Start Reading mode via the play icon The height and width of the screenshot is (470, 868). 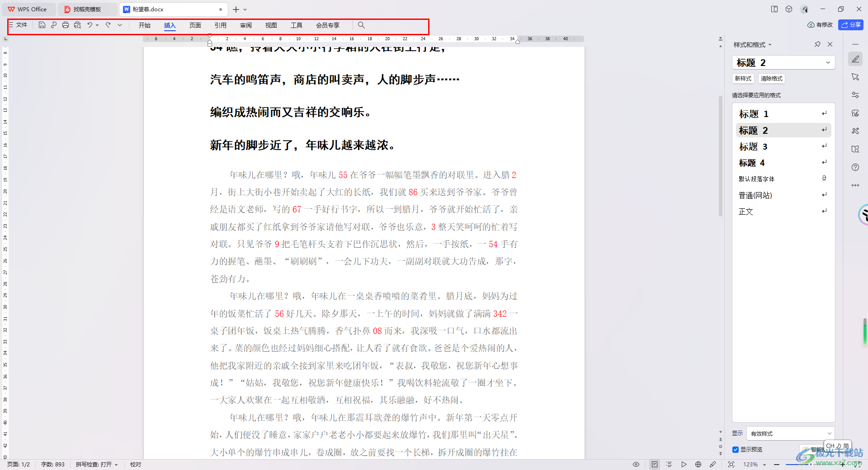coord(684,465)
